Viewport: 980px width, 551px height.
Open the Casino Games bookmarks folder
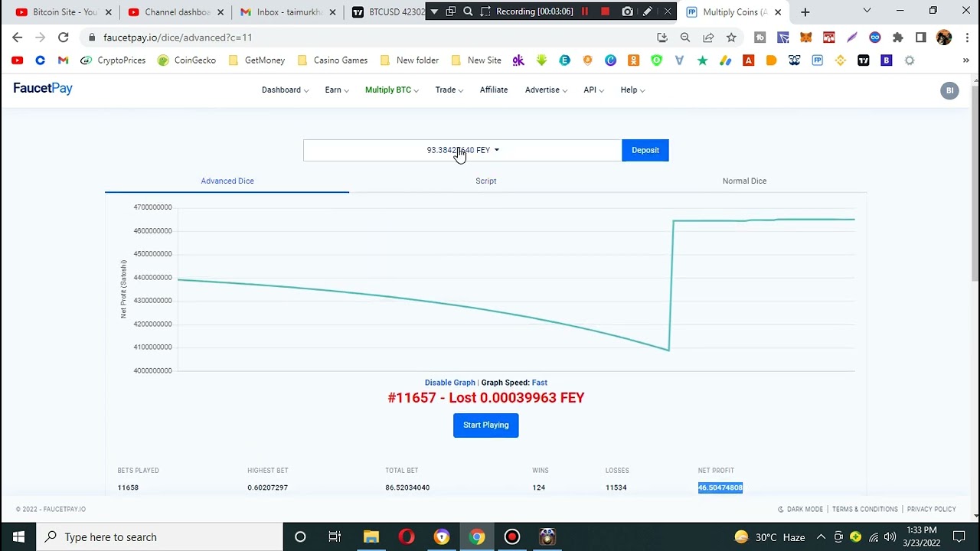pyautogui.click(x=332, y=60)
